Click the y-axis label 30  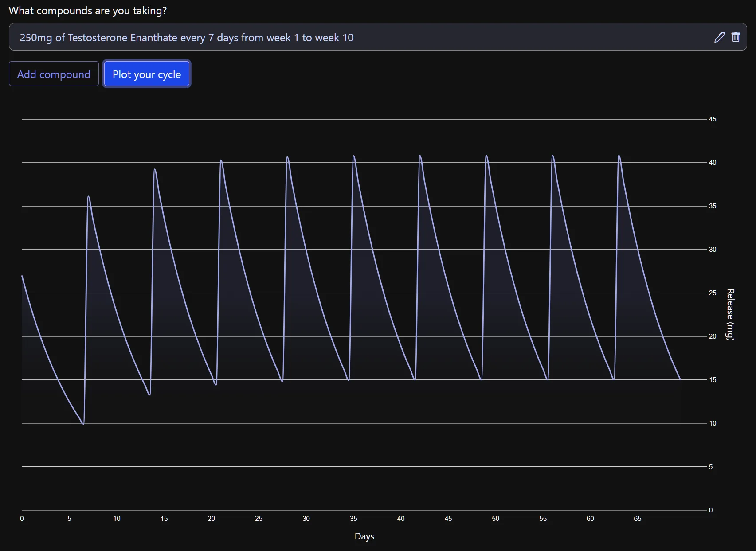point(713,250)
